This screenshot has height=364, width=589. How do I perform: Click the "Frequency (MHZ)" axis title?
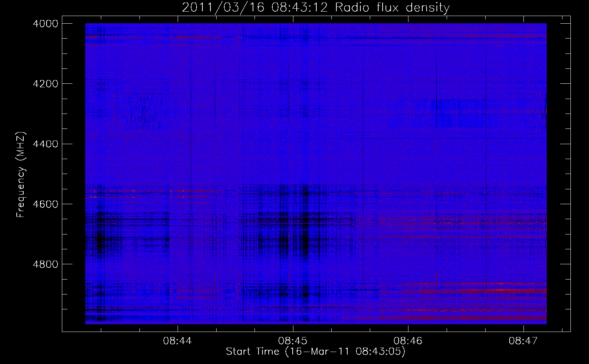pyautogui.click(x=21, y=175)
